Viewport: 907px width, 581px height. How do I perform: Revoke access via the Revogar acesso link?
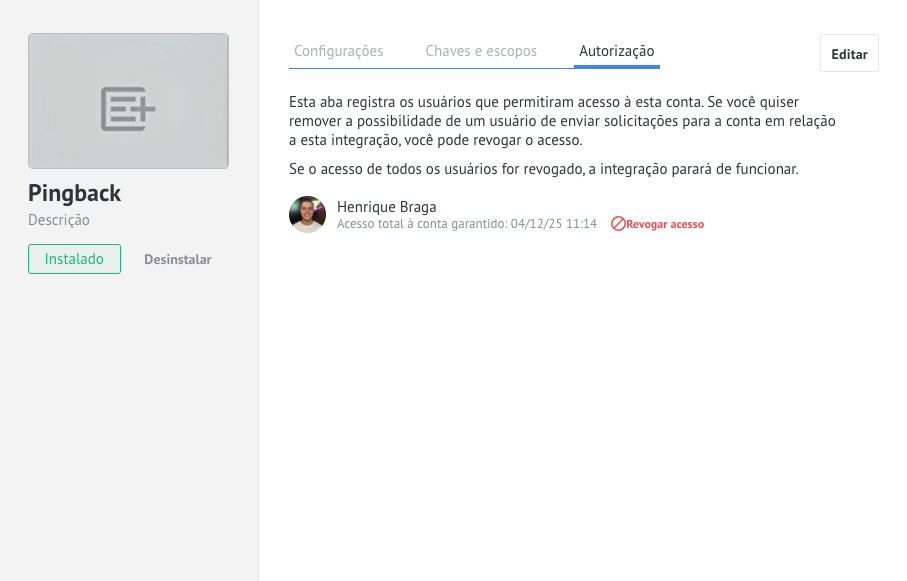coord(664,224)
